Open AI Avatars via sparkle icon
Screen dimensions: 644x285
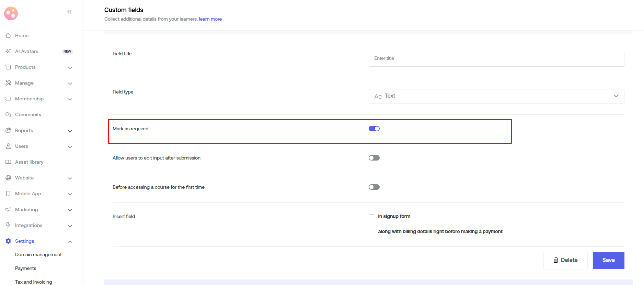8,51
